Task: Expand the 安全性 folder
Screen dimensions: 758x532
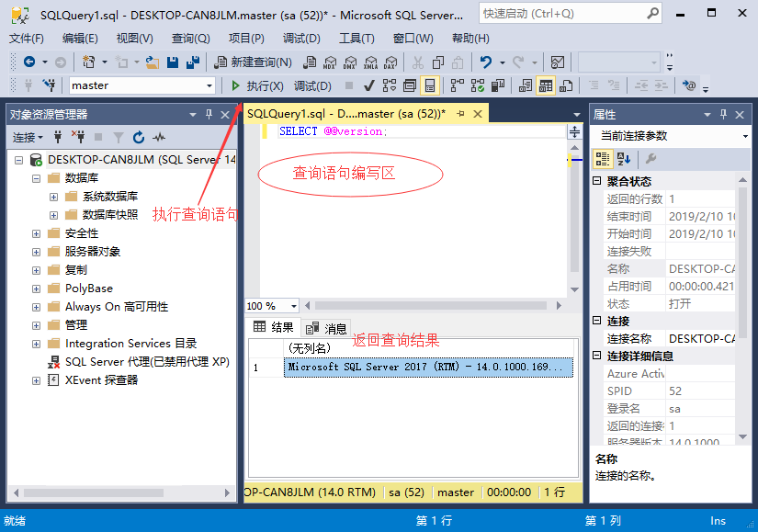Action: 36,233
